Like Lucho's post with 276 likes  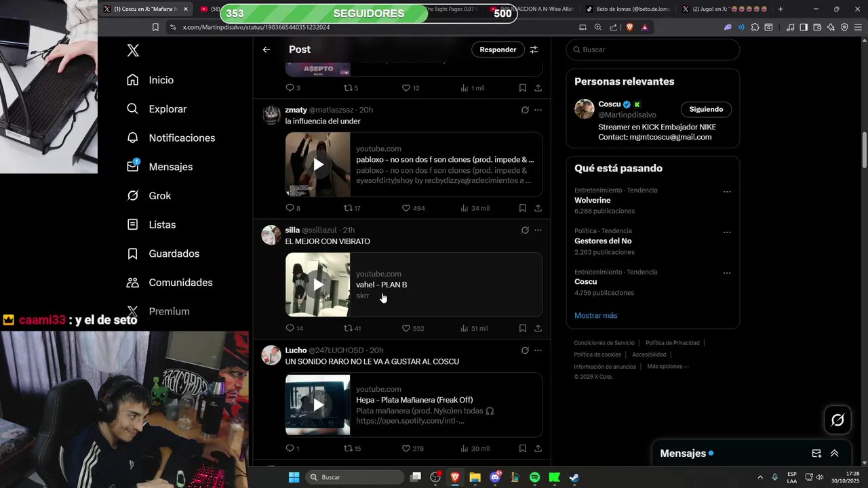pyautogui.click(x=406, y=448)
